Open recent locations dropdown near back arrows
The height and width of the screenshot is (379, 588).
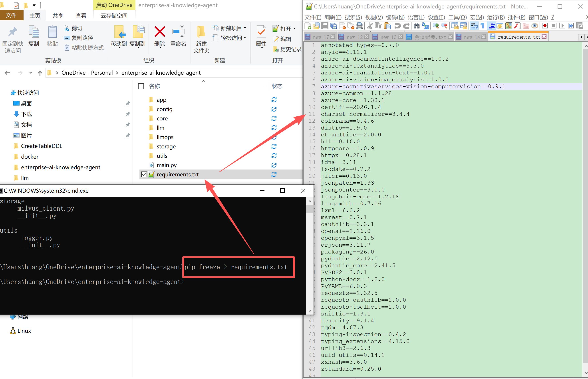[31, 73]
